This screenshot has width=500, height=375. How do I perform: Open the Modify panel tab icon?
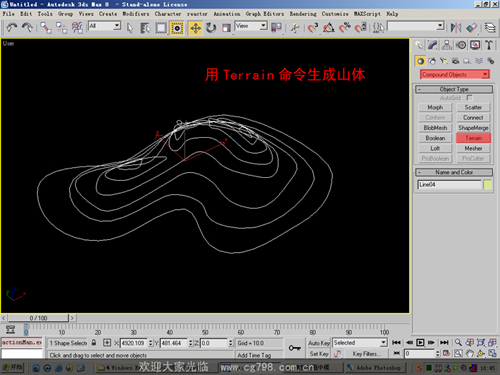click(433, 45)
